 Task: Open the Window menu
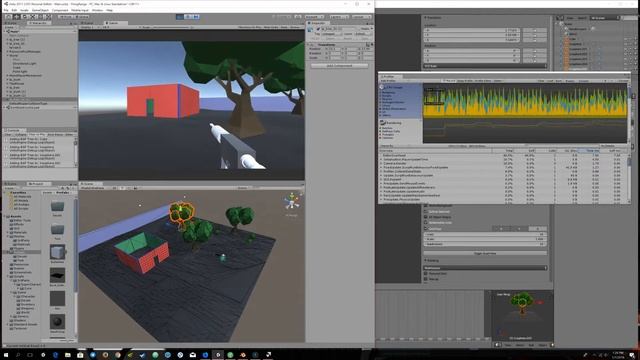click(x=98, y=10)
